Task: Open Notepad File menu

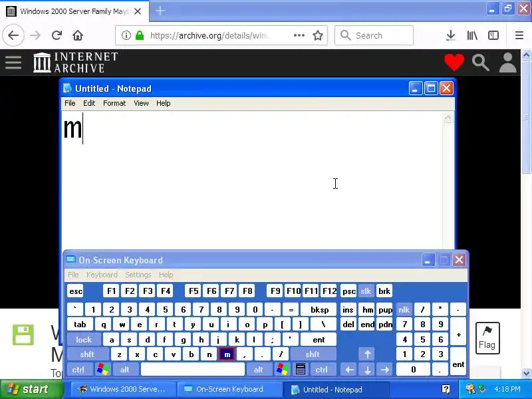Action: (x=70, y=103)
